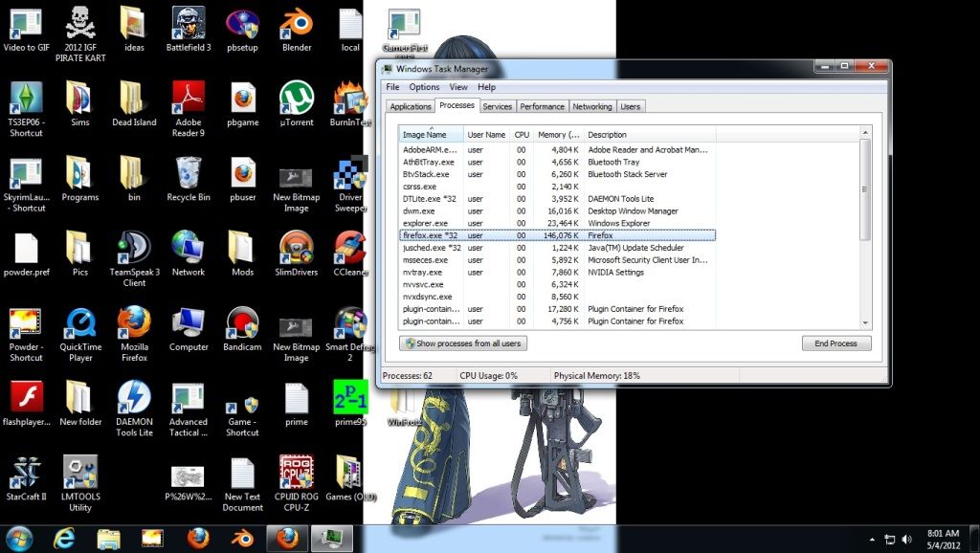This screenshot has height=553, width=980.
Task: Open Internet Explorer from the taskbar
Action: pyautogui.click(x=64, y=538)
